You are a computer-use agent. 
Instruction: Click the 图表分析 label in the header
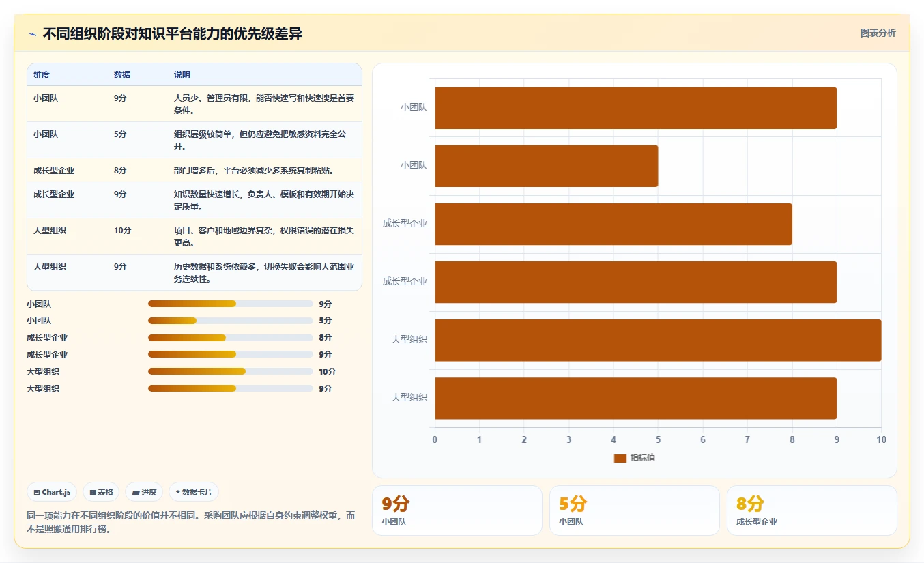tap(878, 33)
